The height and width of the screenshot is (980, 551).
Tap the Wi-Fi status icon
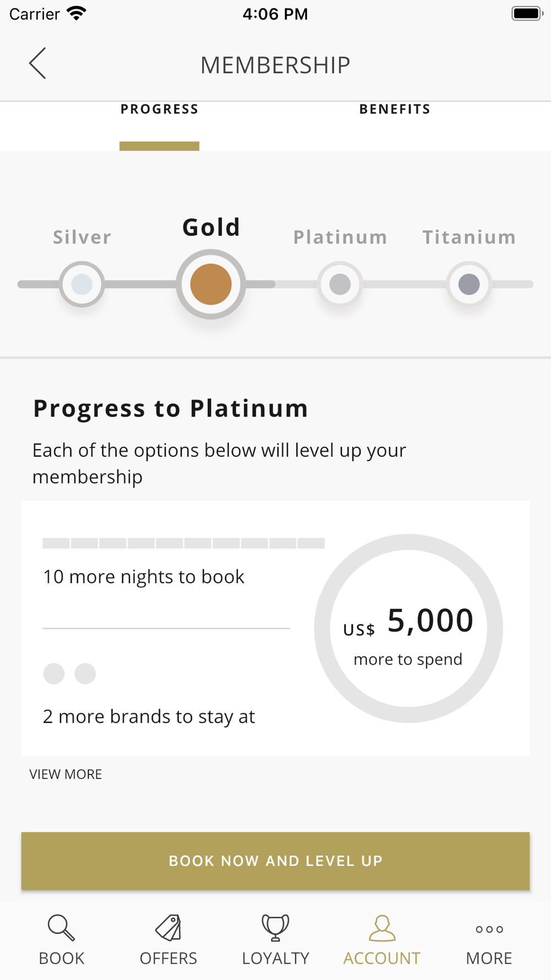(77, 13)
